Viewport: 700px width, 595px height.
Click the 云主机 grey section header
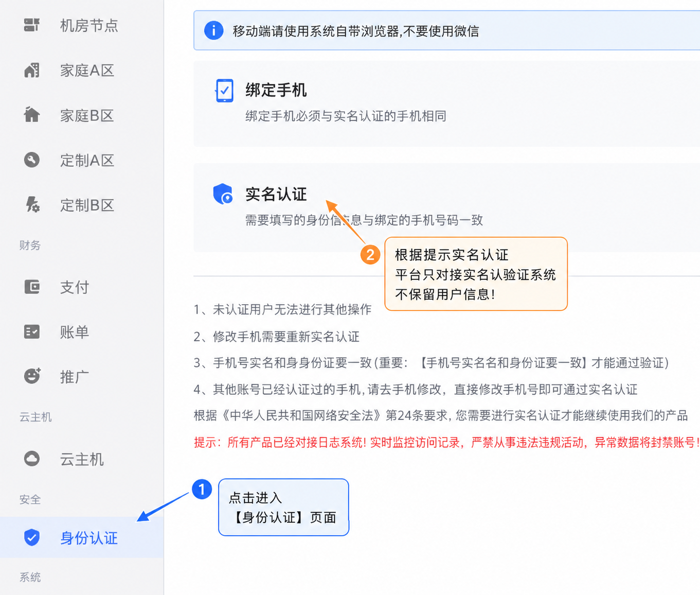tap(35, 417)
